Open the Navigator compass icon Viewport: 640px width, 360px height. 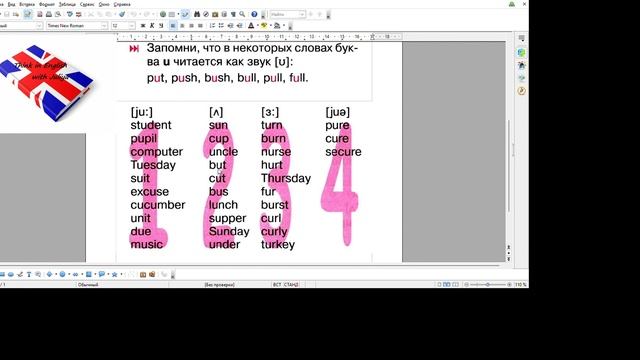click(x=206, y=14)
